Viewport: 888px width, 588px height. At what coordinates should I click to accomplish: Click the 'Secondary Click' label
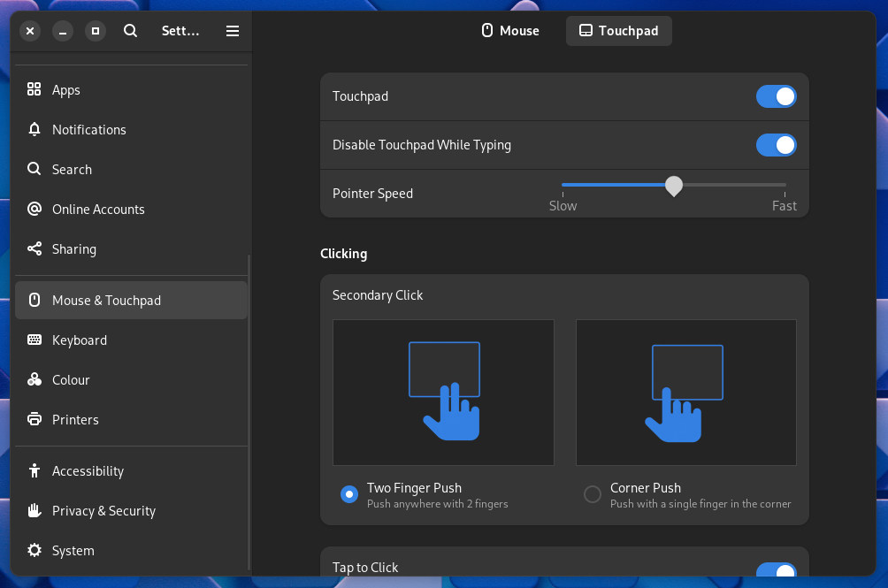[378, 295]
